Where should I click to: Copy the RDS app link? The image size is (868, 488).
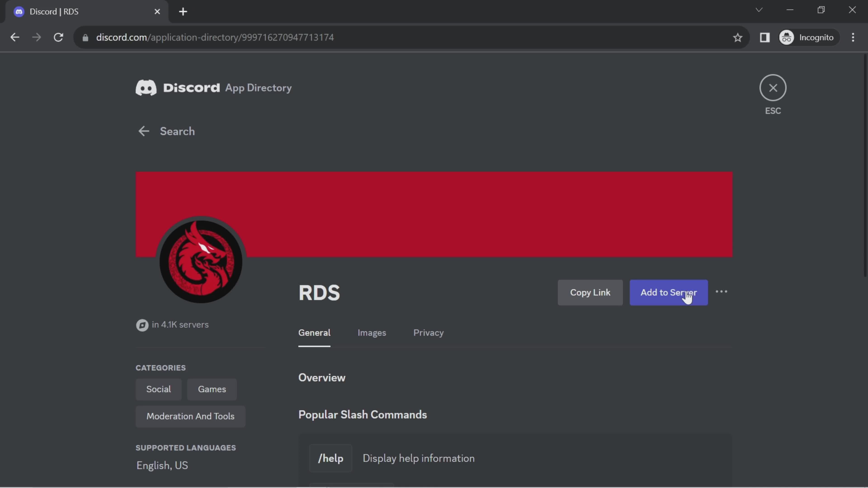click(x=590, y=292)
